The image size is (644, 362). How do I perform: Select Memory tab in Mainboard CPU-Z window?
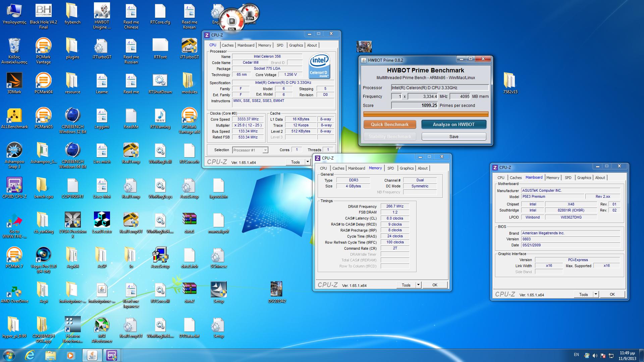552,178
